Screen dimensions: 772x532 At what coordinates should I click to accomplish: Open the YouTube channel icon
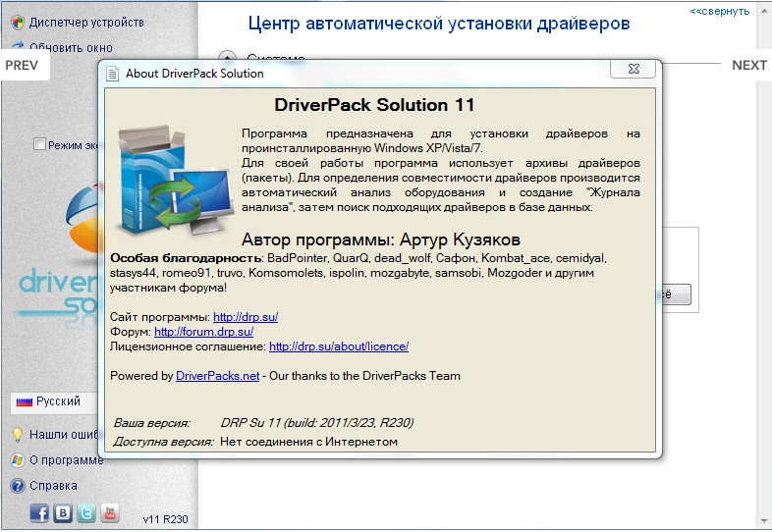[x=110, y=513]
